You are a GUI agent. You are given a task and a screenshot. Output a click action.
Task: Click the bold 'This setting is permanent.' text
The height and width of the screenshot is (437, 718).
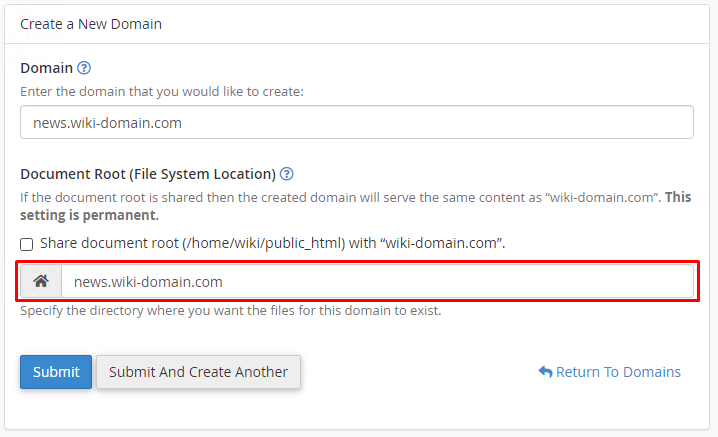89,215
